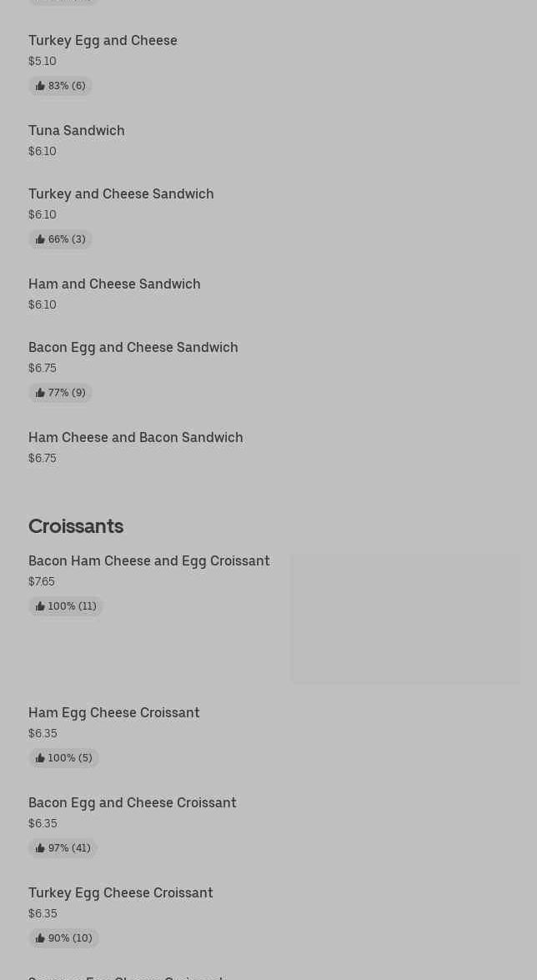537x980 pixels.
Task: Click the Croissants section heading
Action: pyautogui.click(x=76, y=525)
